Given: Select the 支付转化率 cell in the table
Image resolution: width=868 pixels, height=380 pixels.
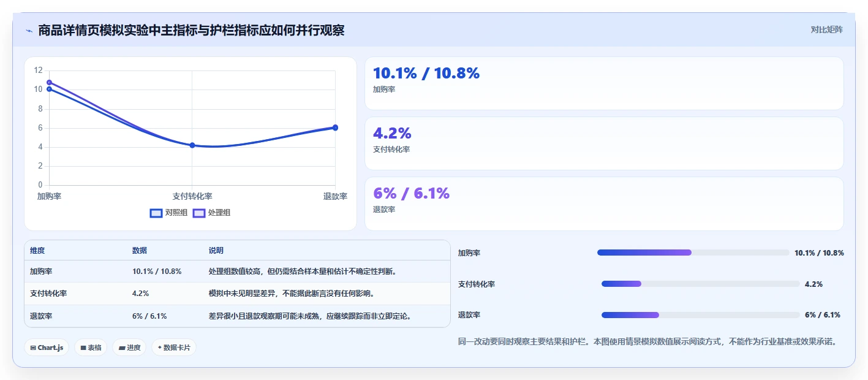Looking at the screenshot, I should (48, 294).
